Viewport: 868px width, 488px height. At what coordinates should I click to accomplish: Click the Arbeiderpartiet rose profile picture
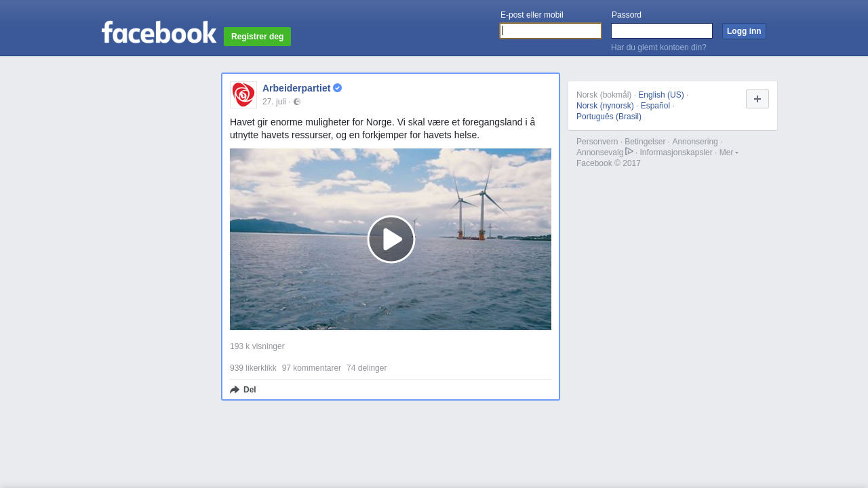(x=243, y=95)
